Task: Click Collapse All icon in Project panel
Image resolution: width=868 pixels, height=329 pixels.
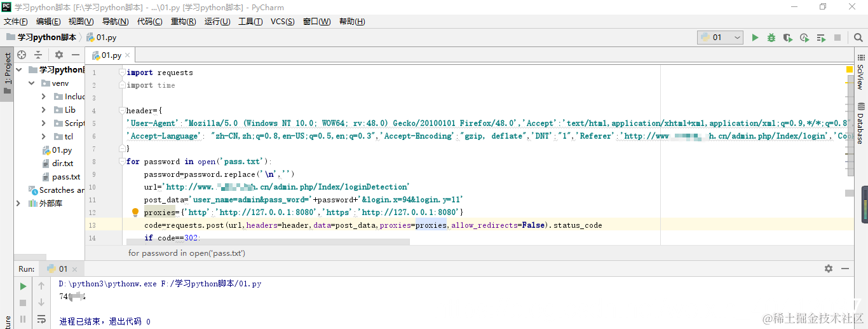Action: (x=38, y=55)
